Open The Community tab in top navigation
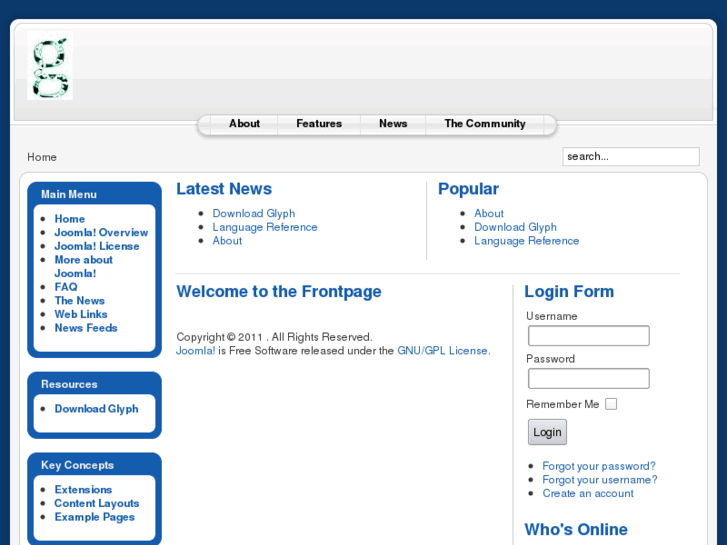This screenshot has height=545, width=727. pyautogui.click(x=485, y=123)
